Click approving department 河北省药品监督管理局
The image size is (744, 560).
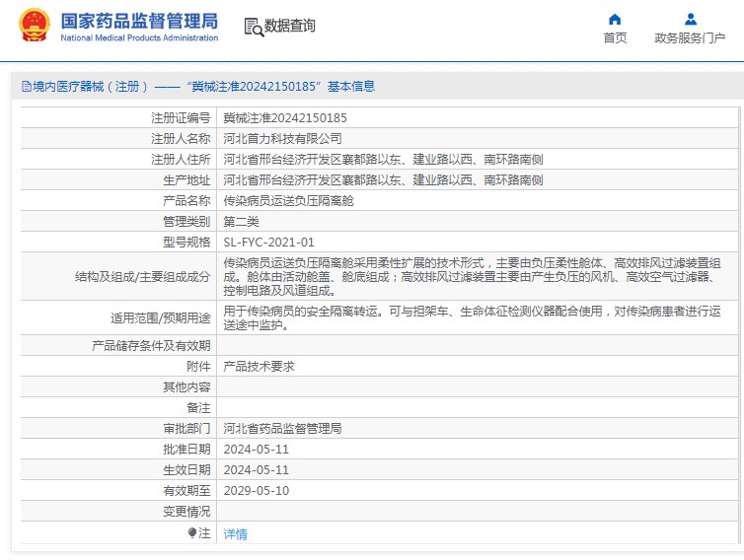pyautogui.click(x=283, y=429)
